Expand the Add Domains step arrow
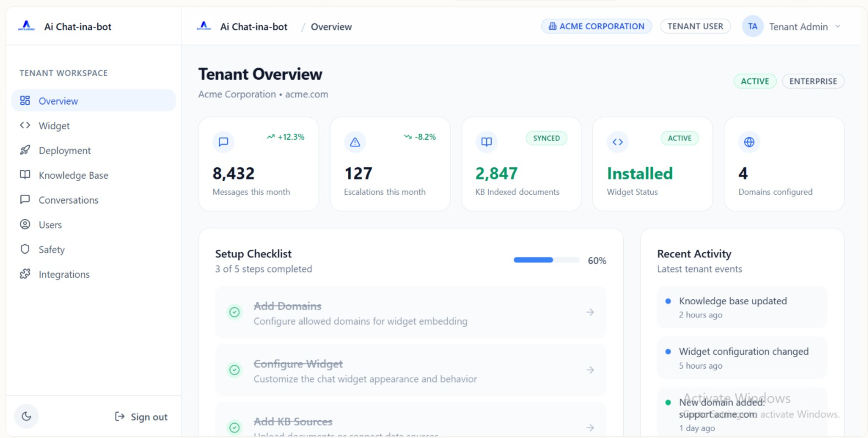Image resolution: width=868 pixels, height=438 pixels. pos(590,313)
